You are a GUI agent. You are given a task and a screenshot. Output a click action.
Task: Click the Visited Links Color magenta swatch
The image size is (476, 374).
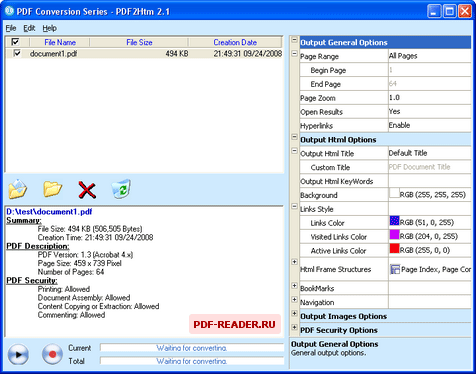coord(395,235)
